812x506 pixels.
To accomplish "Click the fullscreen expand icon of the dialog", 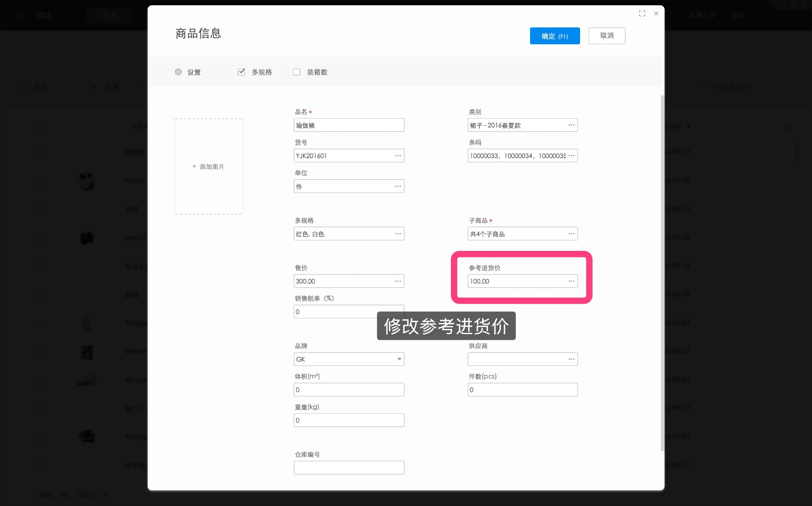I will pos(642,13).
